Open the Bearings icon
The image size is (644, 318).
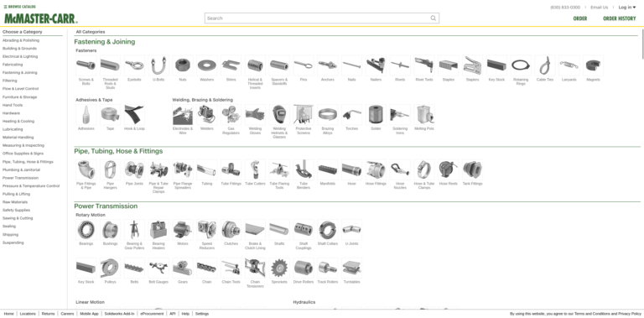click(86, 230)
